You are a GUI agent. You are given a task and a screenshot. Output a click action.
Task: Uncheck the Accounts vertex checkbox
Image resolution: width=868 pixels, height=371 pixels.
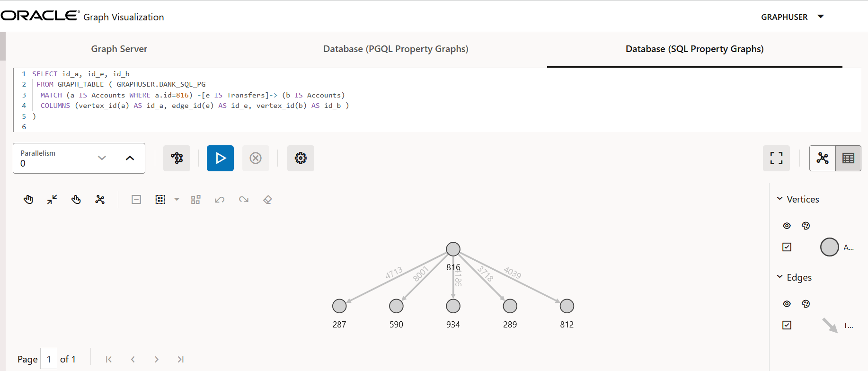[x=787, y=247]
